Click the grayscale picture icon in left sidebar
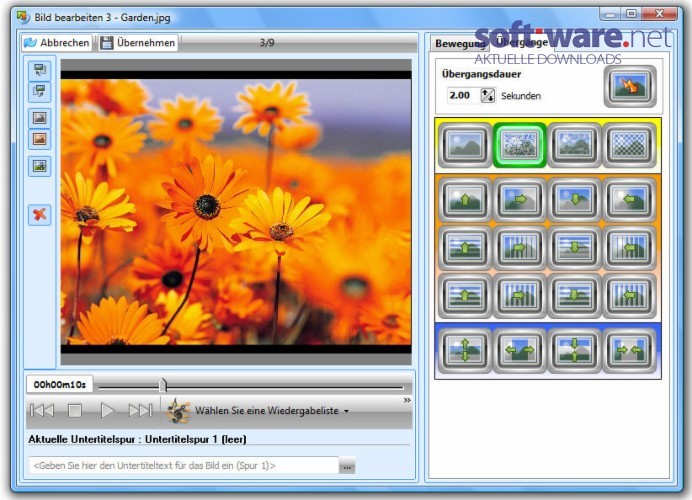Viewport: 692px width, 500px height. [40, 118]
